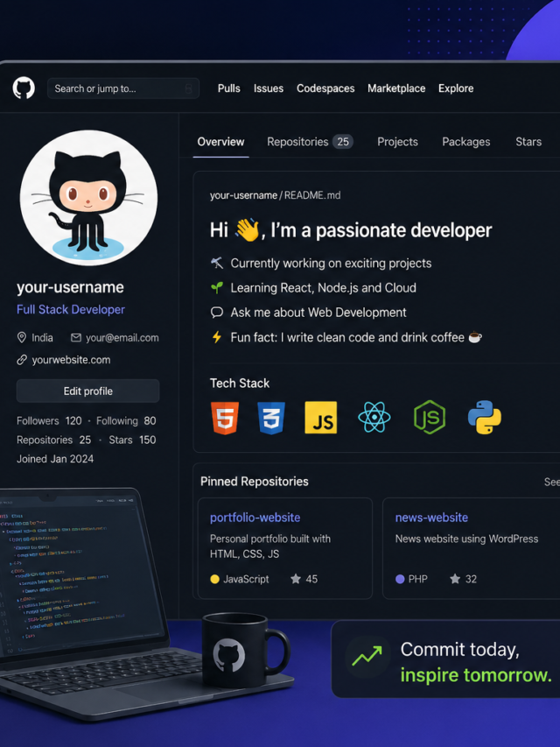Click the HTML5 tech stack icon
This screenshot has height=747, width=560.
tap(225, 418)
